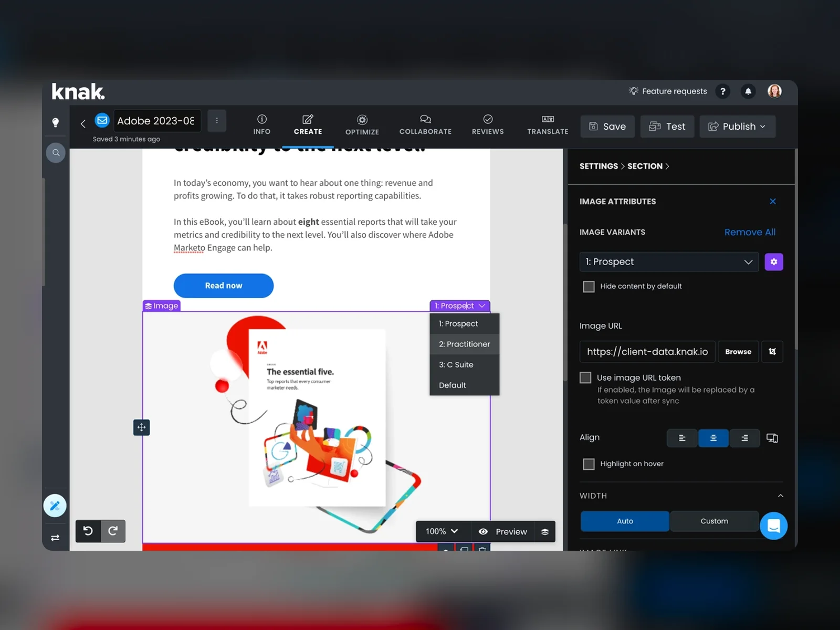
Task: Click the move handle on the image block
Action: [142, 427]
